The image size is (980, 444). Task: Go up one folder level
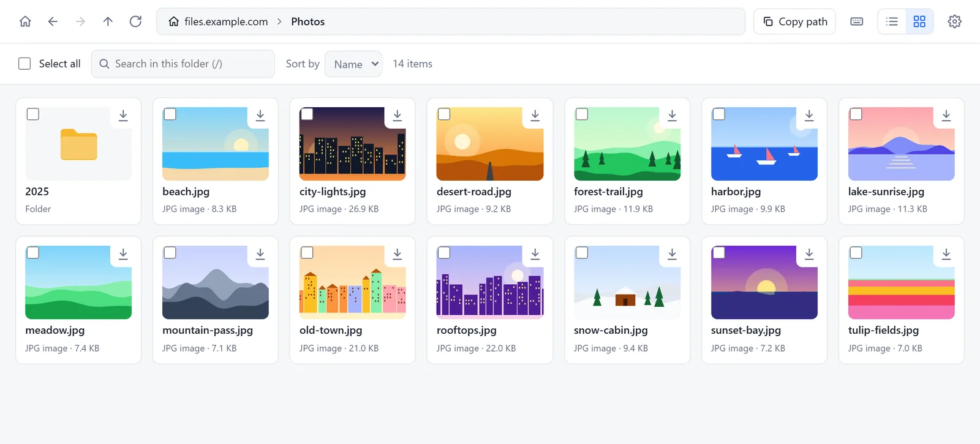(x=108, y=21)
